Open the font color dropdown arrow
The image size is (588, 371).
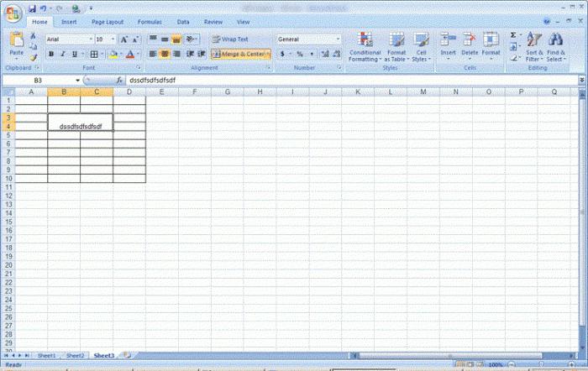(x=138, y=55)
